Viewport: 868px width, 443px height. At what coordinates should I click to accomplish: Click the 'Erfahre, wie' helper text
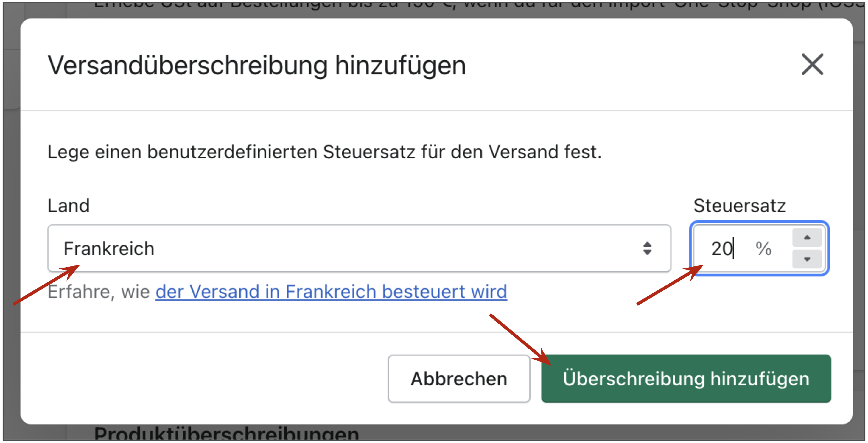[x=98, y=291]
